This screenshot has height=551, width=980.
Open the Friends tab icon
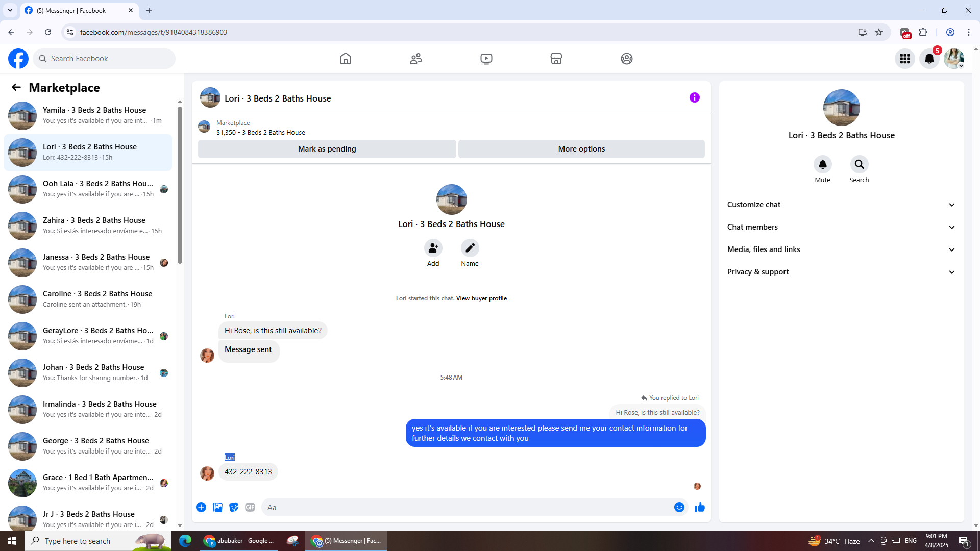pos(416,59)
